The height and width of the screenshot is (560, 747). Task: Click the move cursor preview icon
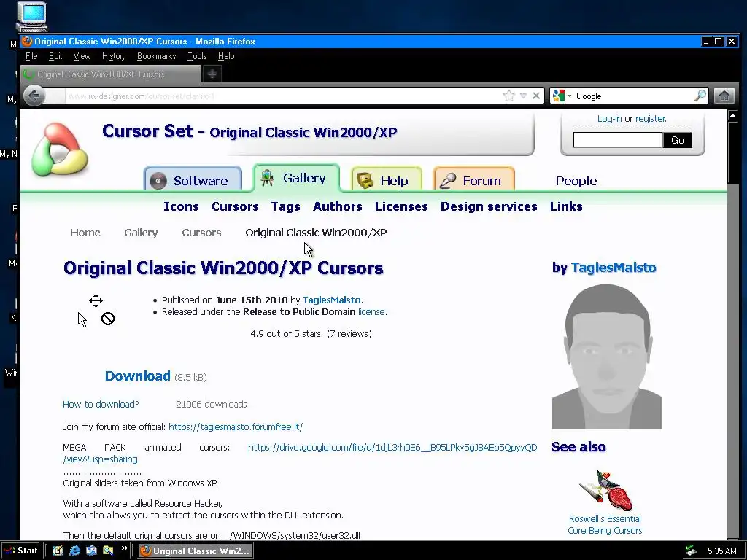coord(96,300)
